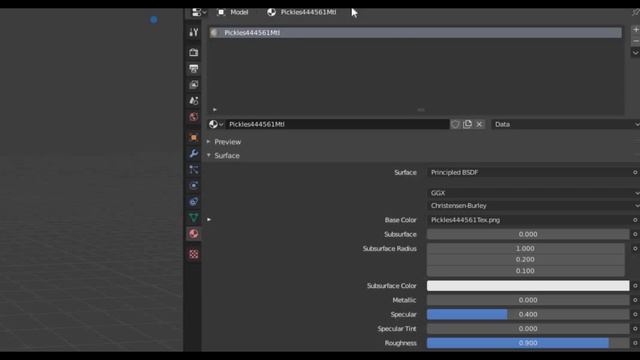Remove the selected material slot
The image size is (640, 360).
point(636,41)
